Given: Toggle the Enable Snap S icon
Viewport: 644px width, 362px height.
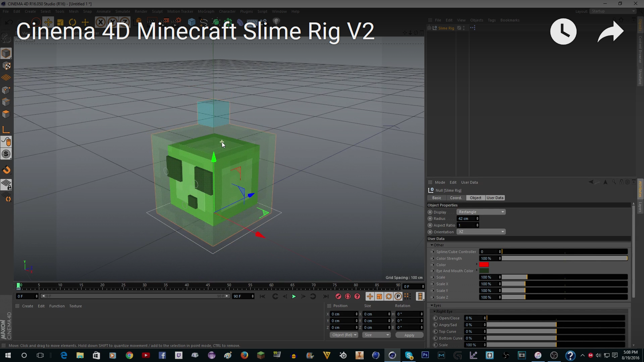Looking at the screenshot, I should 6,154.
